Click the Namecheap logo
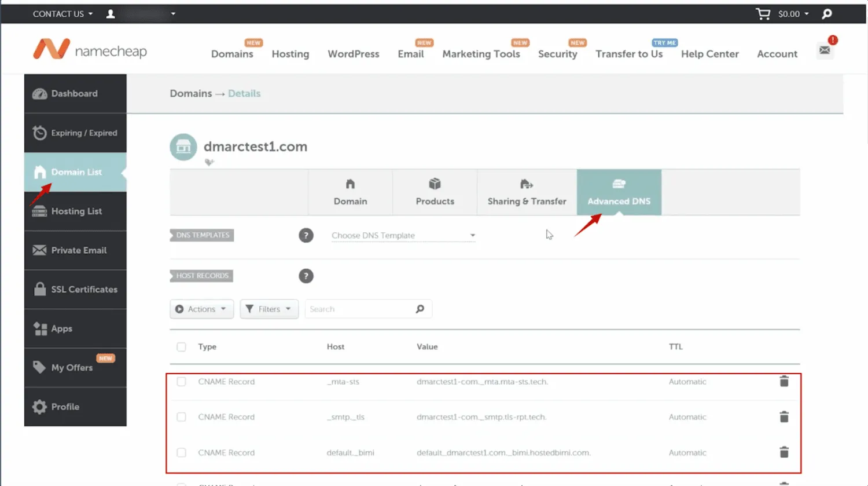The width and height of the screenshot is (868, 486). 90,50
